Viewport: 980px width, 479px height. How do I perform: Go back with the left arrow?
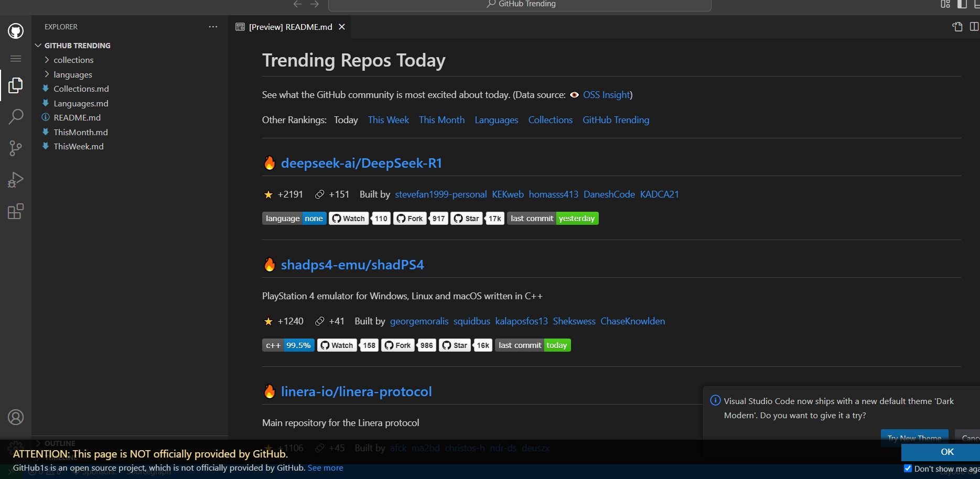298,4
